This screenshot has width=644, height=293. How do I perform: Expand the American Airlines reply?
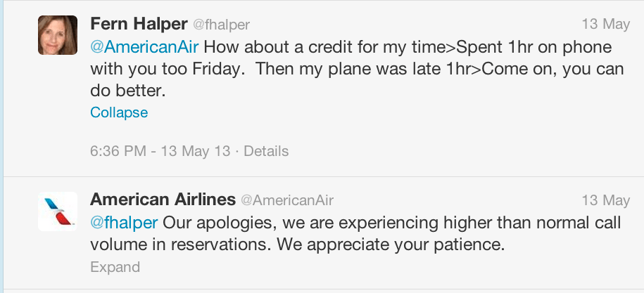click(115, 267)
